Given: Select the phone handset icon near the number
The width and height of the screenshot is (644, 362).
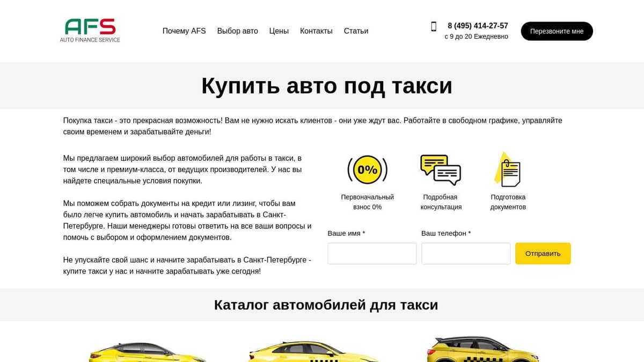Looking at the screenshot, I should pyautogui.click(x=434, y=26).
